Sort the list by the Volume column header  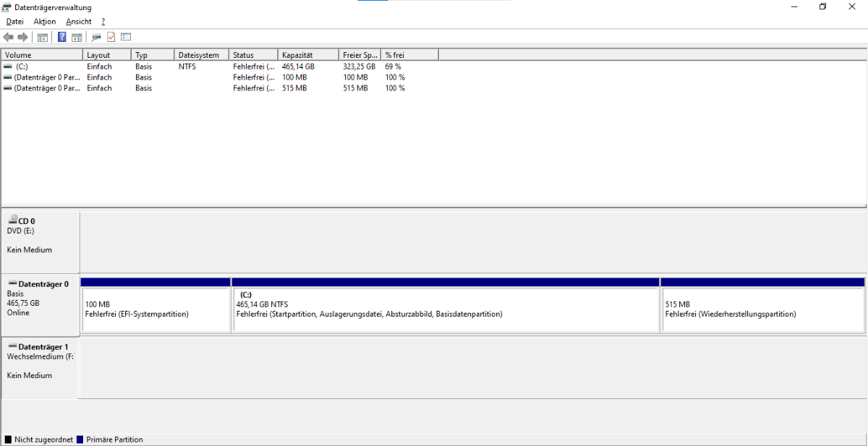pos(42,55)
